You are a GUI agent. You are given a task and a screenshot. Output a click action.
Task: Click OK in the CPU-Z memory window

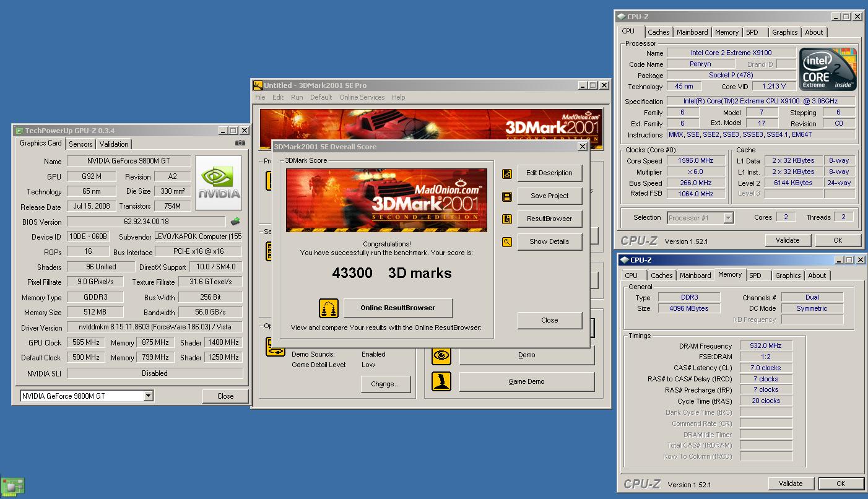click(x=841, y=484)
